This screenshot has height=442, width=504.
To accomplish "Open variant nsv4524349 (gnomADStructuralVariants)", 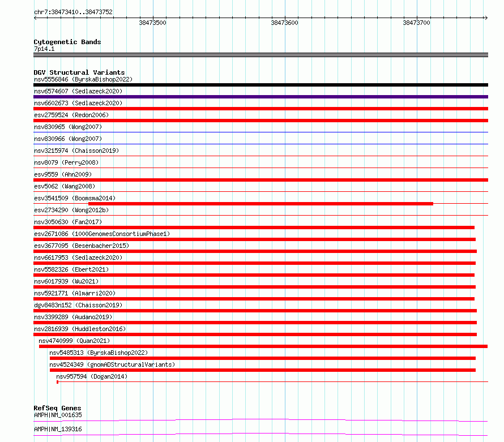I will 112,364.
